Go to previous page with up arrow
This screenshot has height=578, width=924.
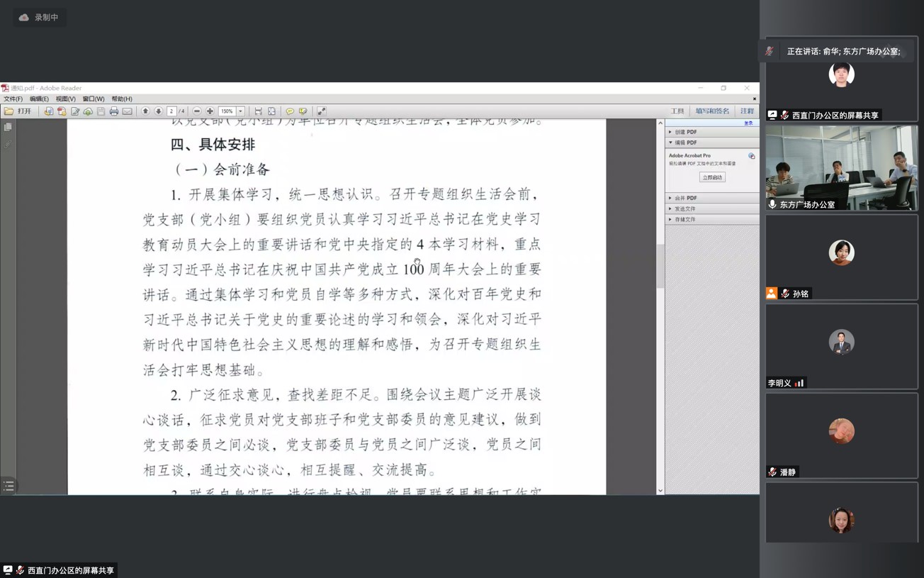click(x=145, y=111)
